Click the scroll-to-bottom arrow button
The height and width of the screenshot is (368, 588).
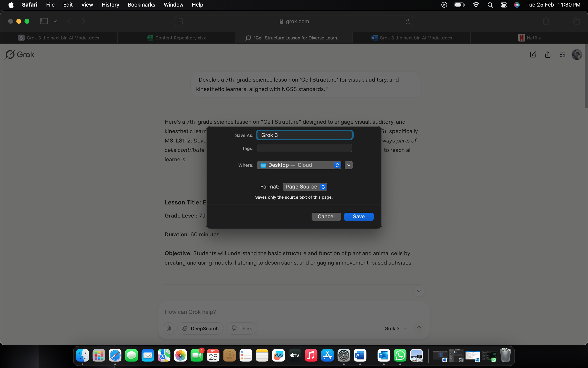419,291
